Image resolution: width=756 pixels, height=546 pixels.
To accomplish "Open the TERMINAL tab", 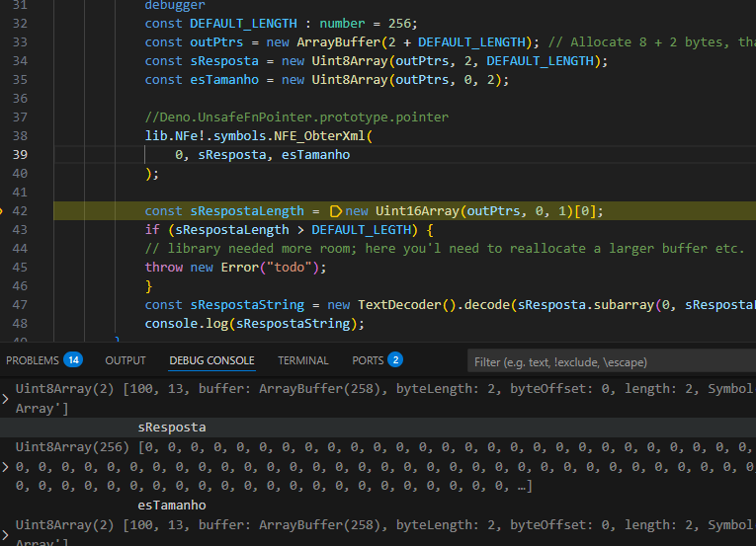I will click(302, 360).
